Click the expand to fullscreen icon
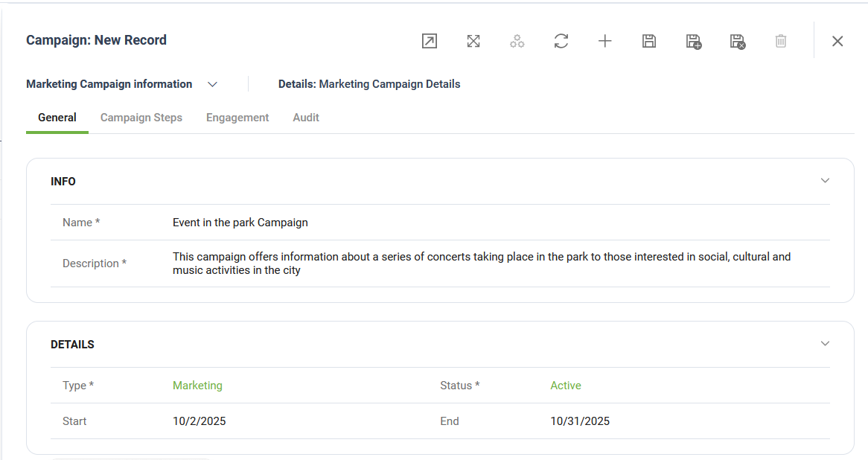This screenshot has width=868, height=460. pos(473,42)
